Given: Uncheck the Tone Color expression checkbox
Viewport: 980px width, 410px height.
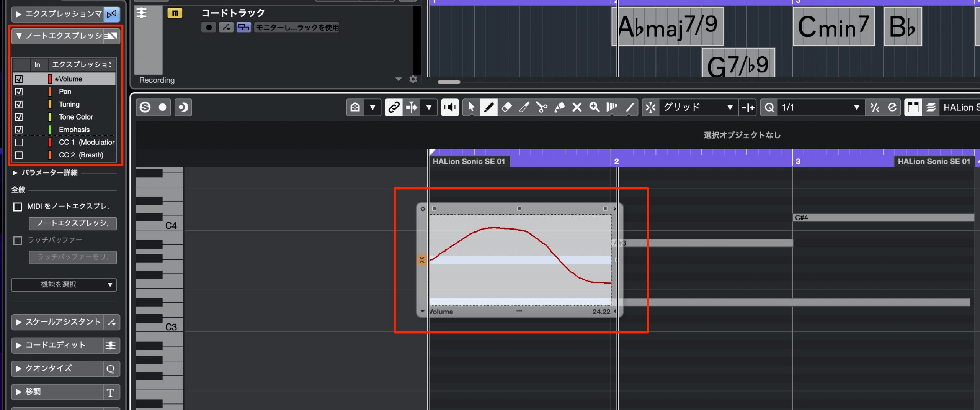Looking at the screenshot, I should point(19,117).
